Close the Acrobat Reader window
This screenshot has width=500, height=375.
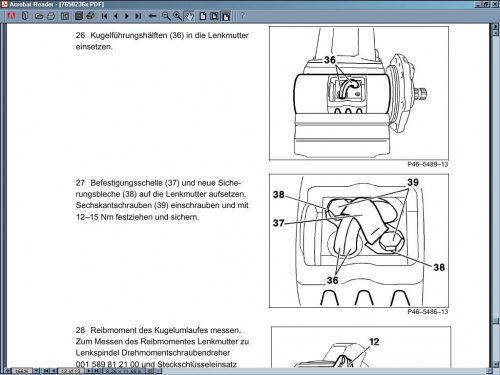[495, 4]
